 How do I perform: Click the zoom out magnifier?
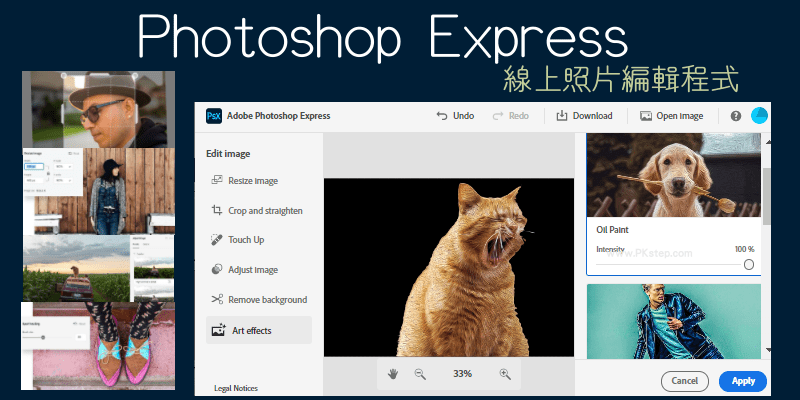[420, 374]
